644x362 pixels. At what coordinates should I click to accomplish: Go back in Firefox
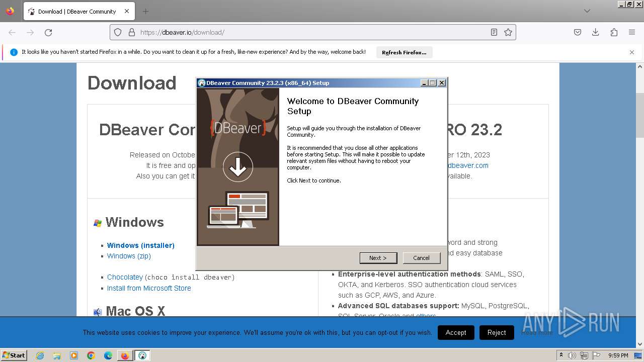coord(12,32)
